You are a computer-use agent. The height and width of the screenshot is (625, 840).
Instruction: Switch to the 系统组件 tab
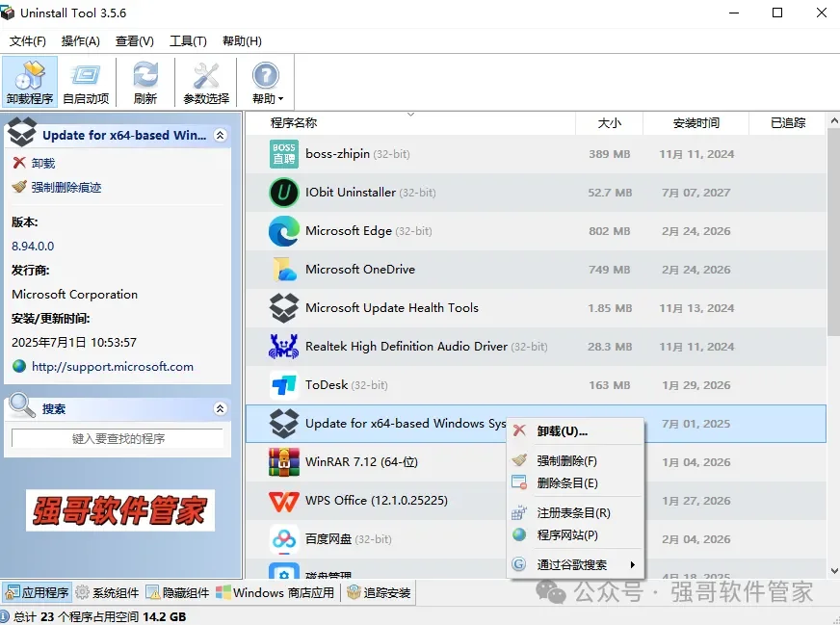click(x=107, y=592)
